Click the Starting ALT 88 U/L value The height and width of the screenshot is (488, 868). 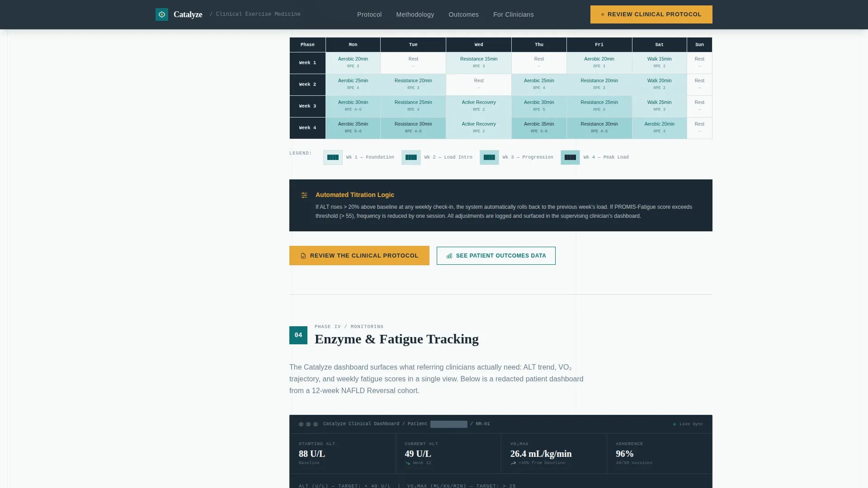[312, 454]
